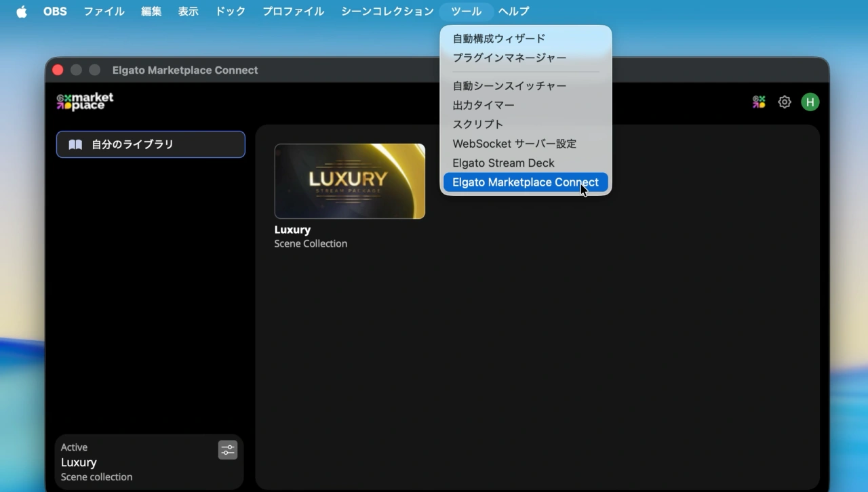Image resolution: width=868 pixels, height=492 pixels.
Task: Select the 自分のライブラリ sidebar button
Action: [151, 144]
